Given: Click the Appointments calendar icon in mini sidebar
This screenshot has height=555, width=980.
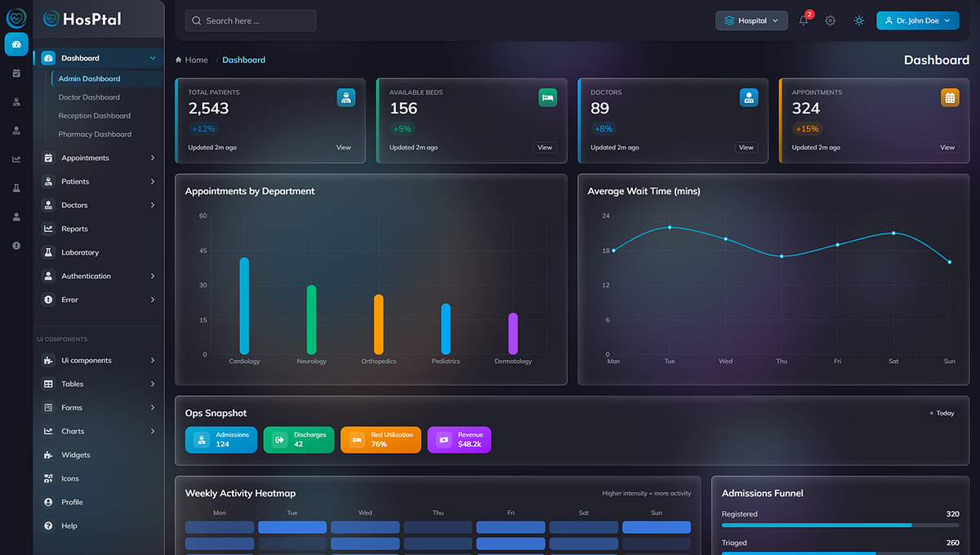Looking at the screenshot, I should pyautogui.click(x=16, y=73).
